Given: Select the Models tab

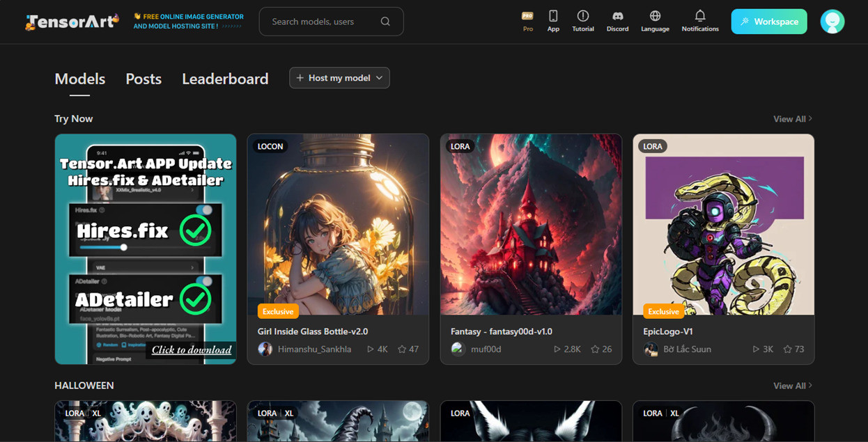Looking at the screenshot, I should tap(79, 79).
